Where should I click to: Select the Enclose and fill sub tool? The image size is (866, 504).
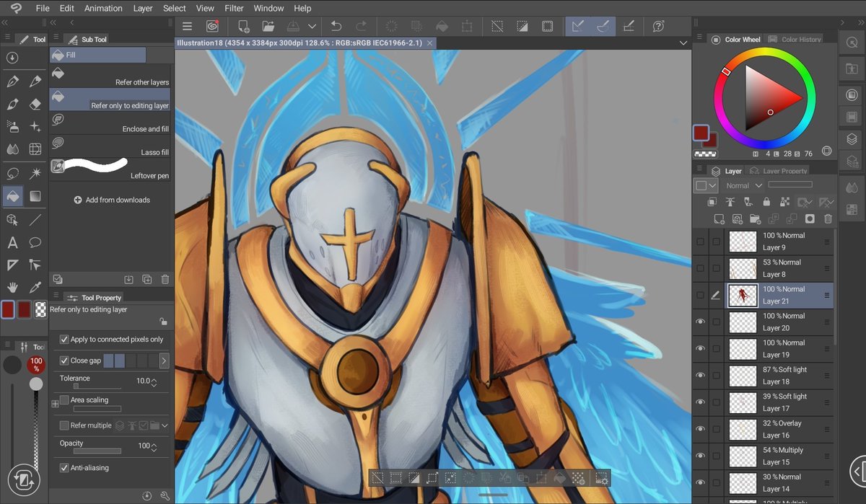(x=110, y=123)
